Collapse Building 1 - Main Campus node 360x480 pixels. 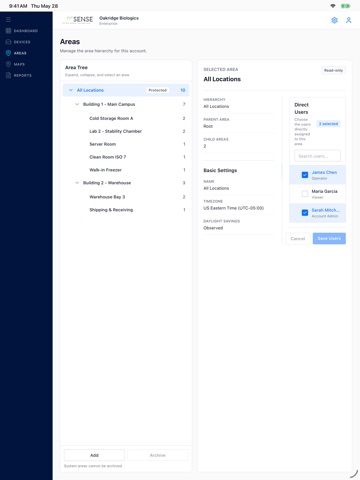click(77, 104)
